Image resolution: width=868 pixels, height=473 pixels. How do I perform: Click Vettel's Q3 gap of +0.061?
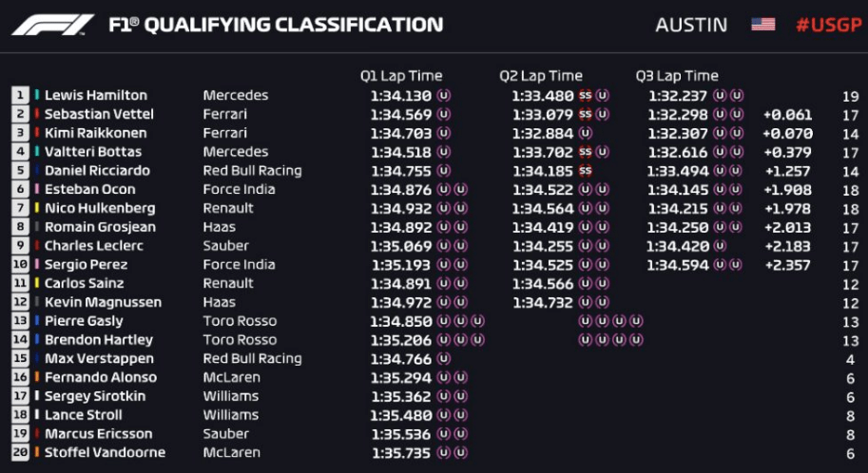[787, 115]
